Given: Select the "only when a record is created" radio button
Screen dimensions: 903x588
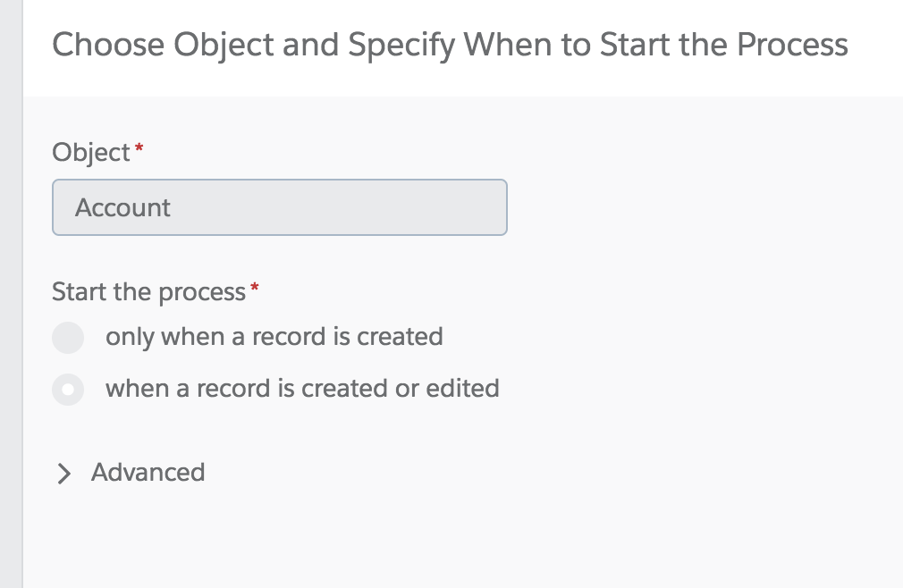Looking at the screenshot, I should pos(68,338).
